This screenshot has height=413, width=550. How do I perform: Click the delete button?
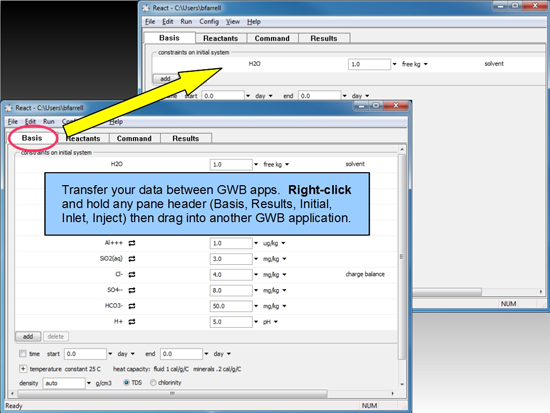click(56, 337)
